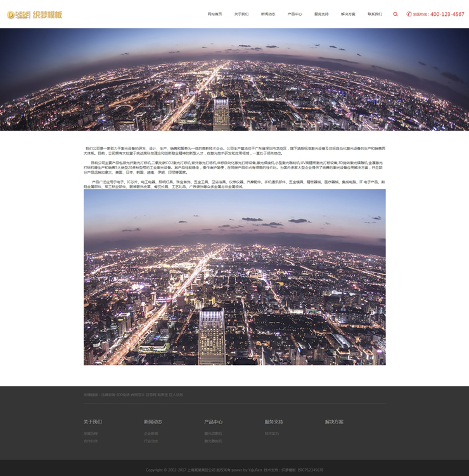Click the search magnifier icon in header
Screen dimensions: 469x476
[x=395, y=14]
